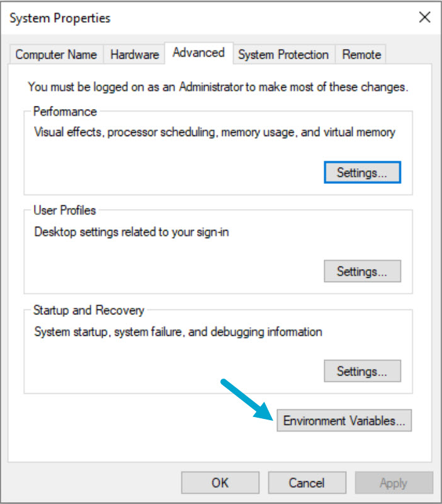This screenshot has height=504, width=442.
Task: Click the Startup and Recovery group label
Action: point(89,310)
